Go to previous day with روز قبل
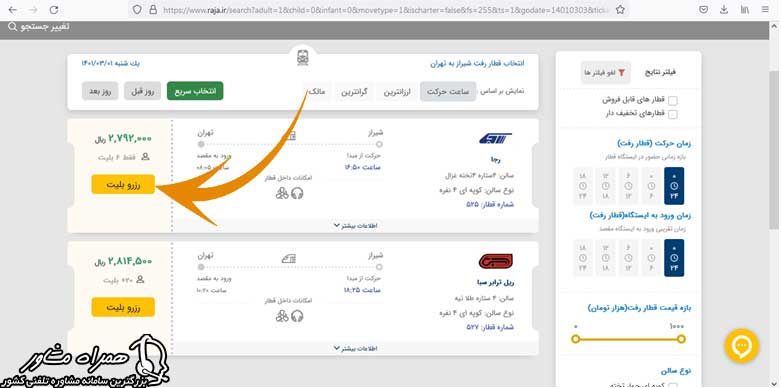This screenshot has width=781, height=388. (x=142, y=91)
